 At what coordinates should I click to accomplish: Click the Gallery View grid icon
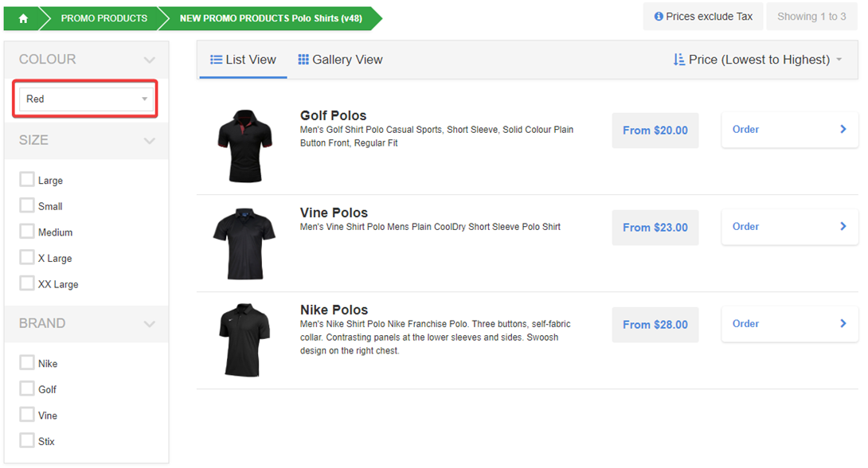pos(303,60)
